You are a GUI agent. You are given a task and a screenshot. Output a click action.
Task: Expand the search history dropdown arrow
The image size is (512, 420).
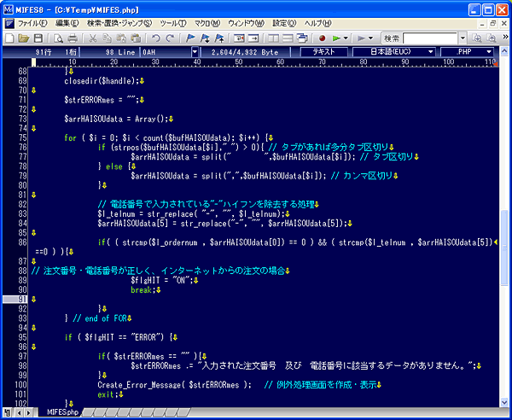pyautogui.click(x=463, y=38)
